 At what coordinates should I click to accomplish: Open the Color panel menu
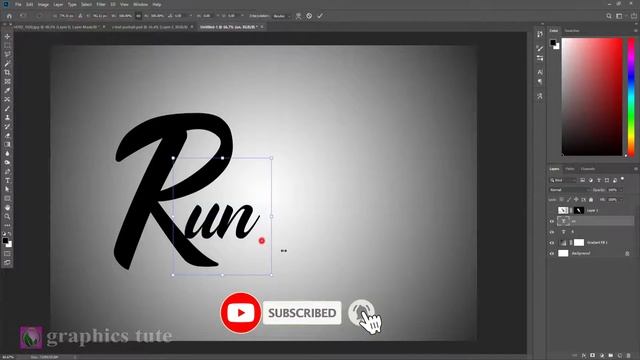[x=636, y=31]
